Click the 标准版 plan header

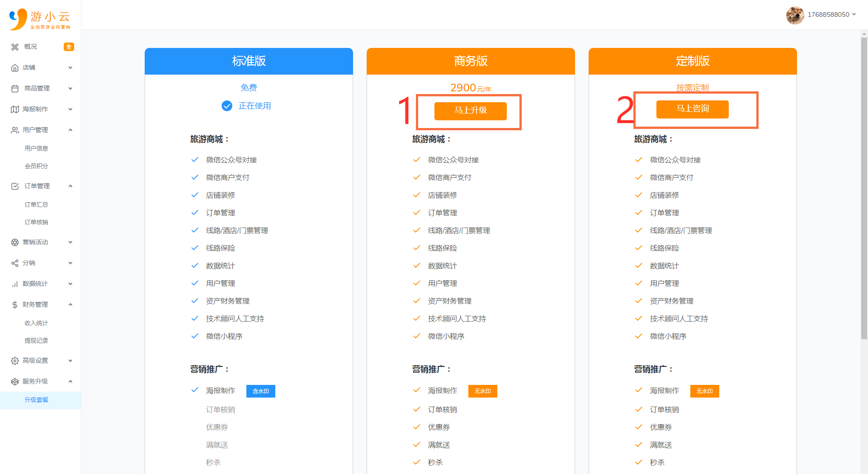249,61
